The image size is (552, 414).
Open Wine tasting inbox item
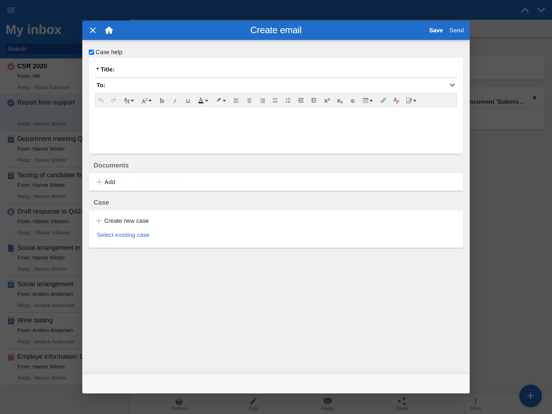[x=41, y=331]
